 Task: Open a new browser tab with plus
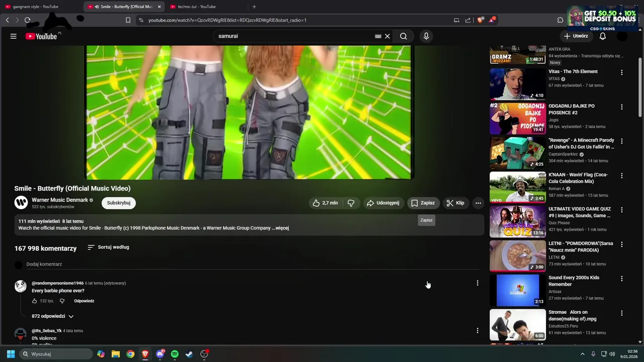pos(254,7)
